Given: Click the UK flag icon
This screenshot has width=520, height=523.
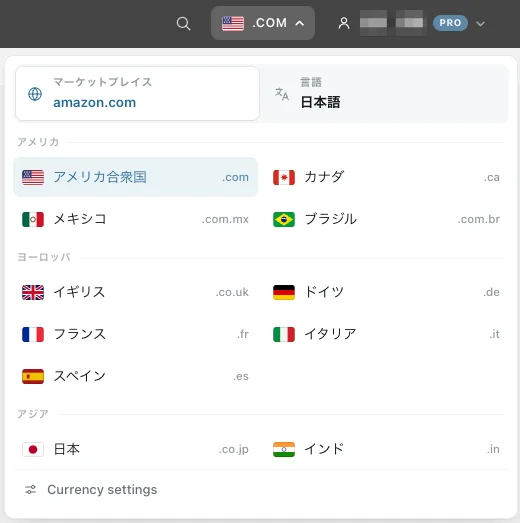Looking at the screenshot, I should (33, 292).
